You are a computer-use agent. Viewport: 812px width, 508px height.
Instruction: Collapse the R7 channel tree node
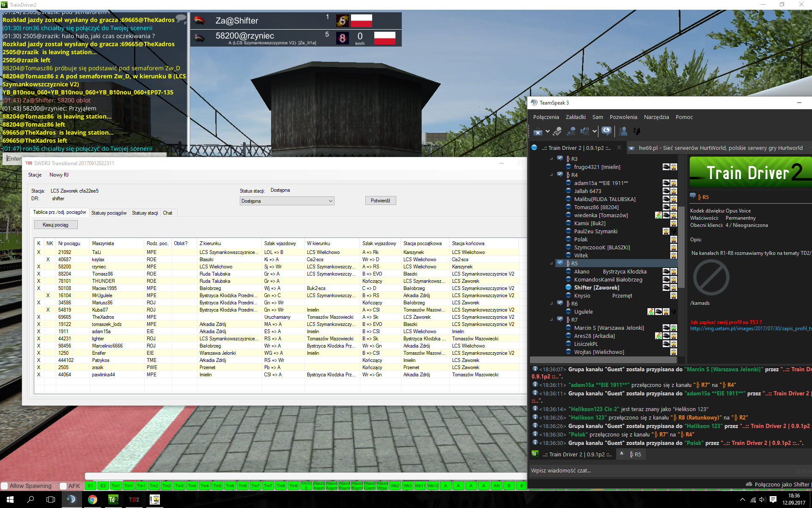[x=551, y=320]
